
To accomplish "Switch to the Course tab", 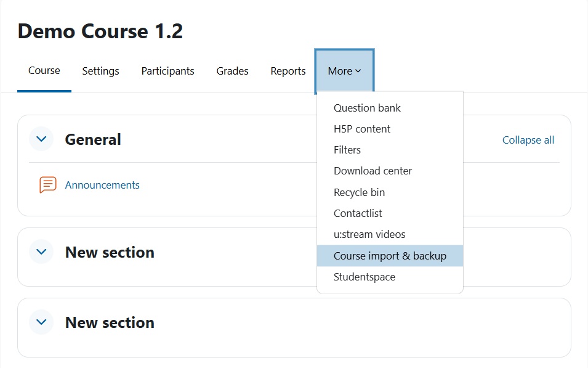I will click(x=44, y=71).
